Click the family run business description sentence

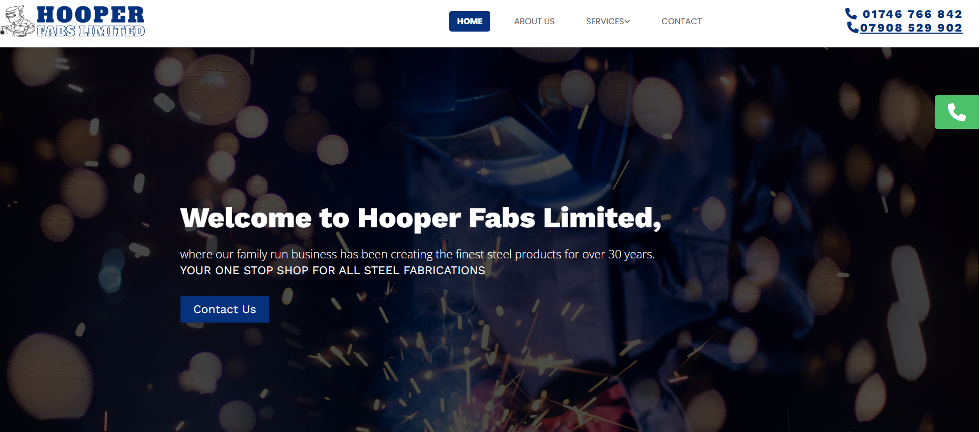tap(417, 254)
